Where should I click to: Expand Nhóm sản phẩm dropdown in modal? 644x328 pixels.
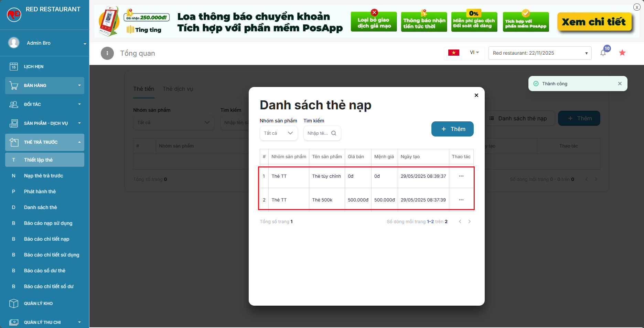click(x=279, y=133)
